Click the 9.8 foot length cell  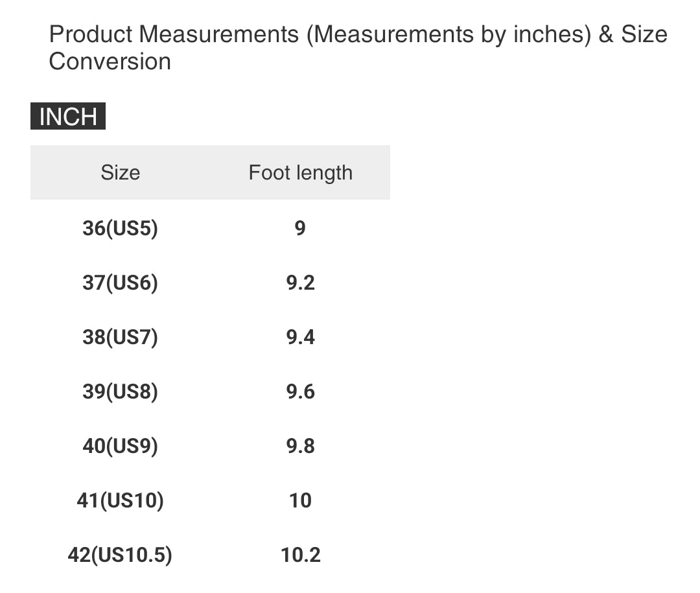coord(300,446)
